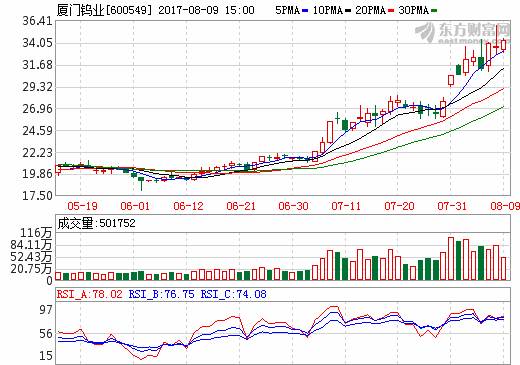Viewport: 520px width, 365px height.
Task: Click the 20.75万 volume axis label
Action: click(x=31, y=269)
